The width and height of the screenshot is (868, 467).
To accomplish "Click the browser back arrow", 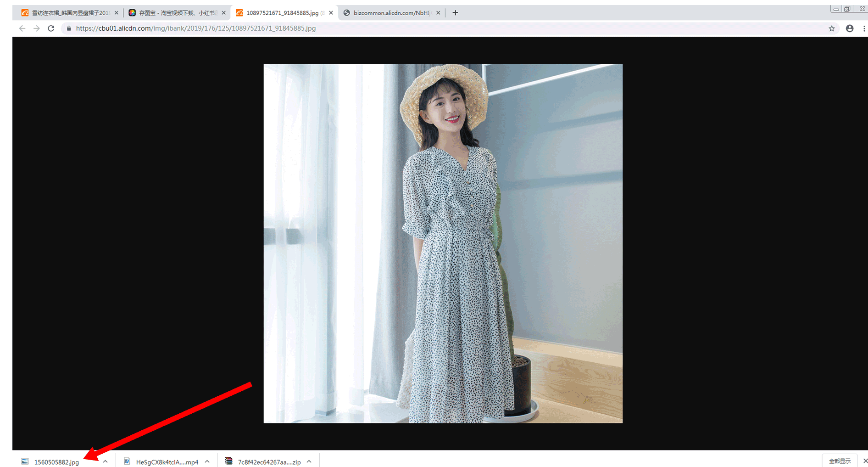I will [x=22, y=28].
